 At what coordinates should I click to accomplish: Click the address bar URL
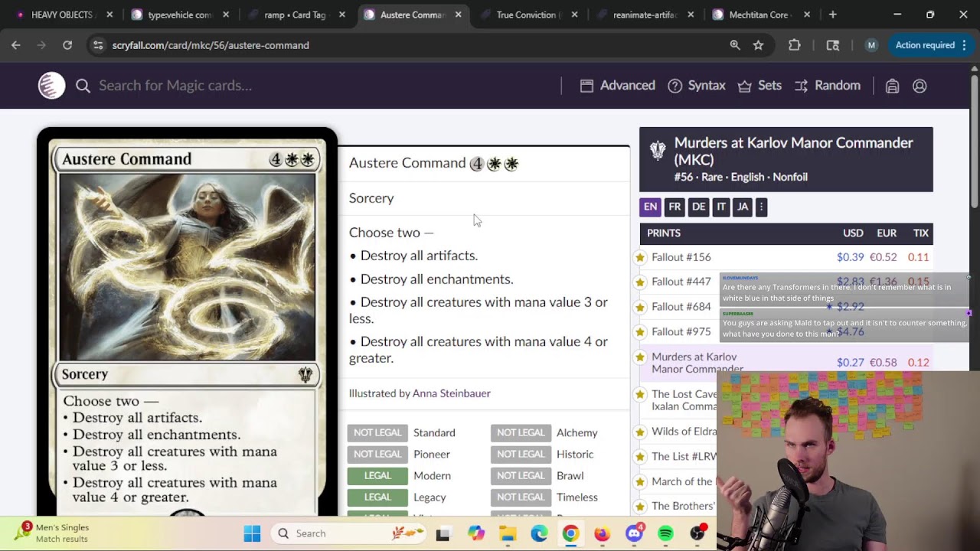(x=211, y=45)
